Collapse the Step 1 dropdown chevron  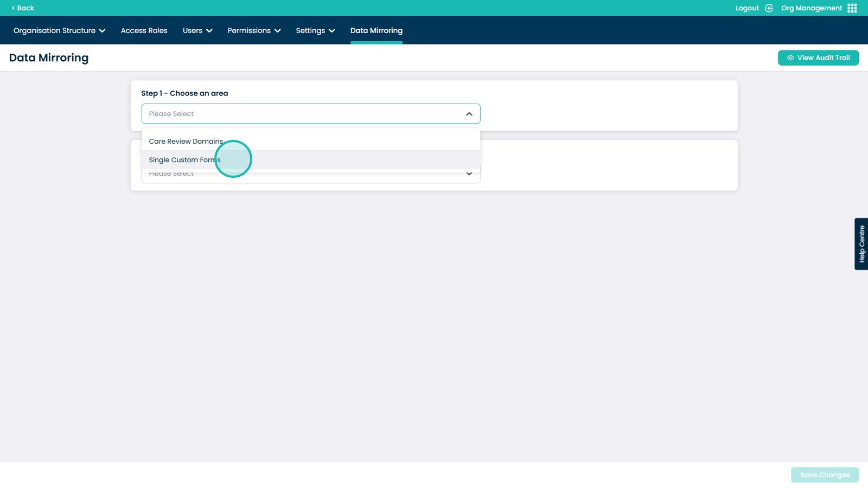click(469, 114)
